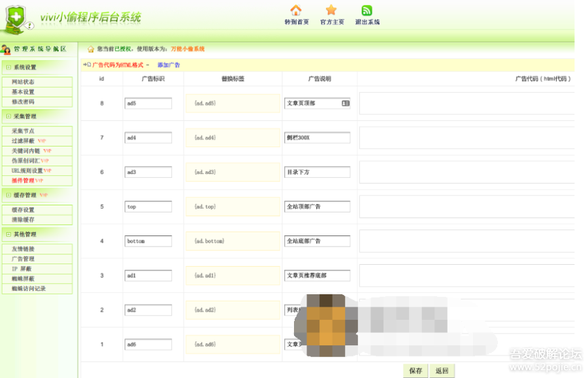Screen dimensions: 588x378
Task: Collapse the 采集管理 sidebar section
Action: 8,116
